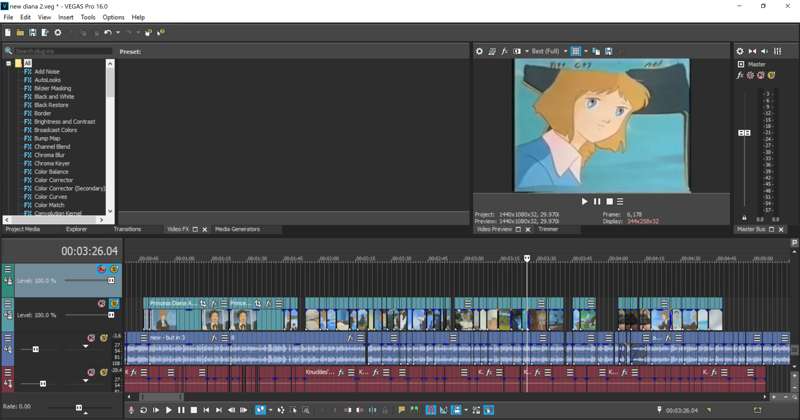Toggle Enable Snapping in timeline toolbar
Screen dimensions: 800x420
[431, 410]
